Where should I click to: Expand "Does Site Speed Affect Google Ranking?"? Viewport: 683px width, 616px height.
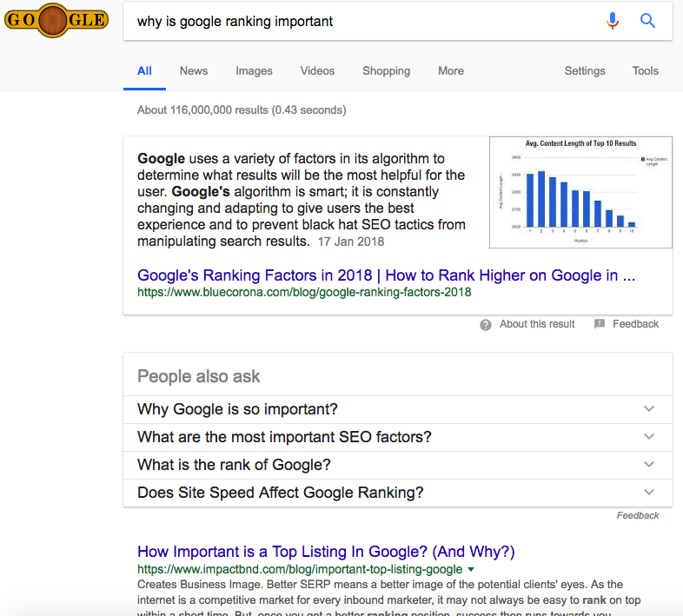click(x=648, y=493)
